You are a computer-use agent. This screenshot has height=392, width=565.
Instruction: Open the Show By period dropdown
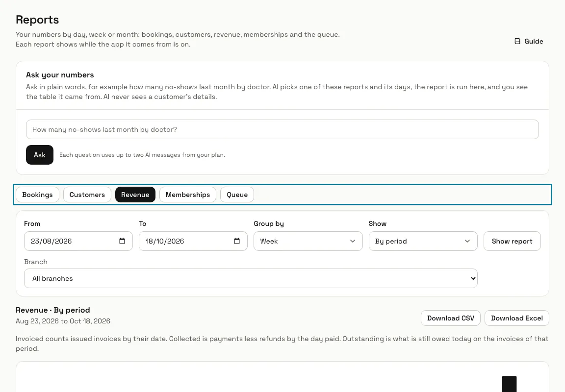click(x=423, y=241)
